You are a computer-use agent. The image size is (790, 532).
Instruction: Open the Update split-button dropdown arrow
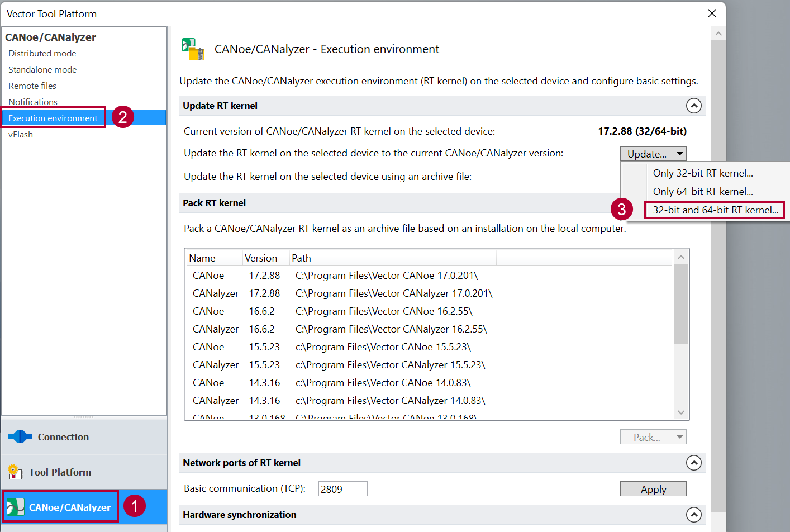tap(679, 154)
